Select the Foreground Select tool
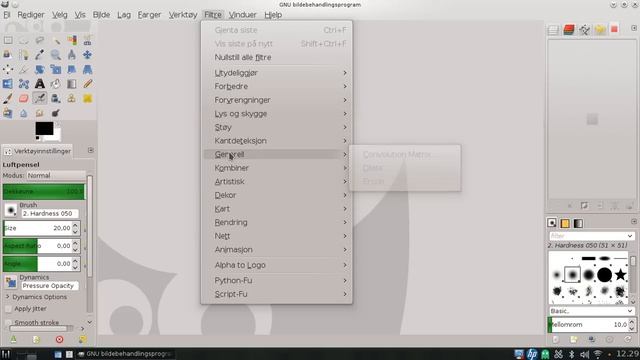This screenshot has height=360, width=640. click(8, 55)
